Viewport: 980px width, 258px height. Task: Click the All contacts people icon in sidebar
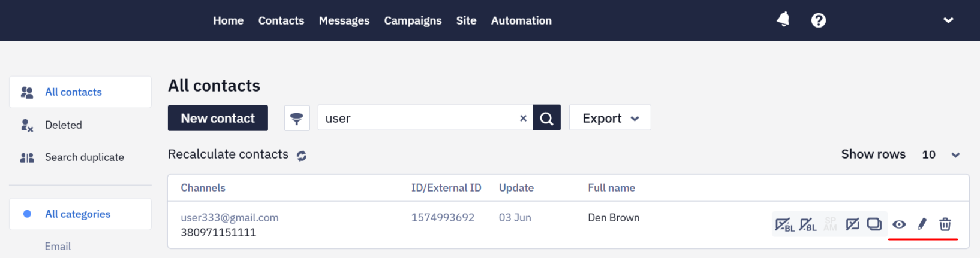(x=27, y=92)
